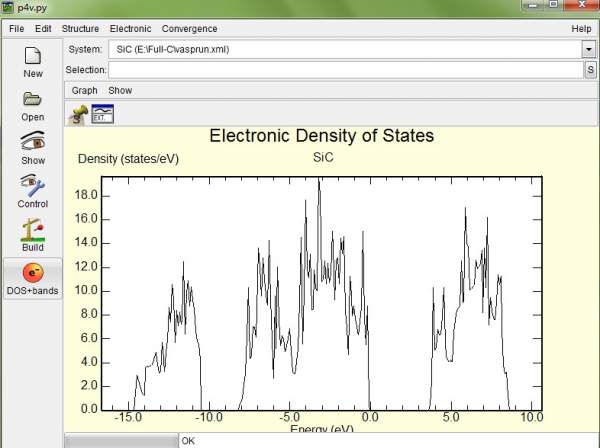Open the Structure menu
This screenshot has height=448, width=600.
[x=80, y=29]
